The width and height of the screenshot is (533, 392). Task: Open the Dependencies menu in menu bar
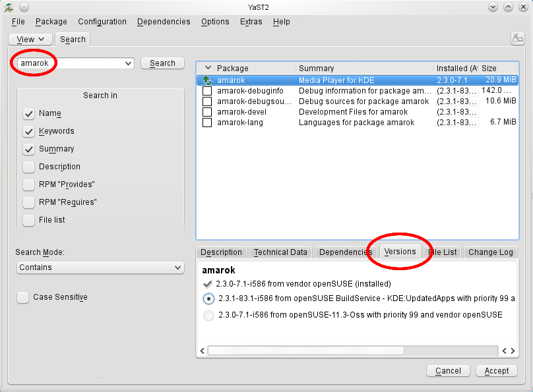[164, 22]
